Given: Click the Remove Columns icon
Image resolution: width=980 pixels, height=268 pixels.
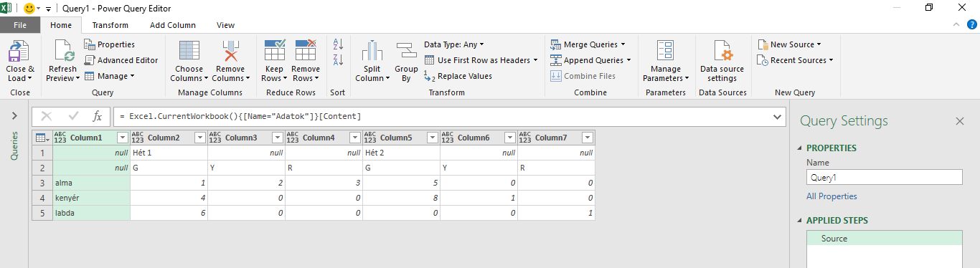Looking at the screenshot, I should (230, 52).
